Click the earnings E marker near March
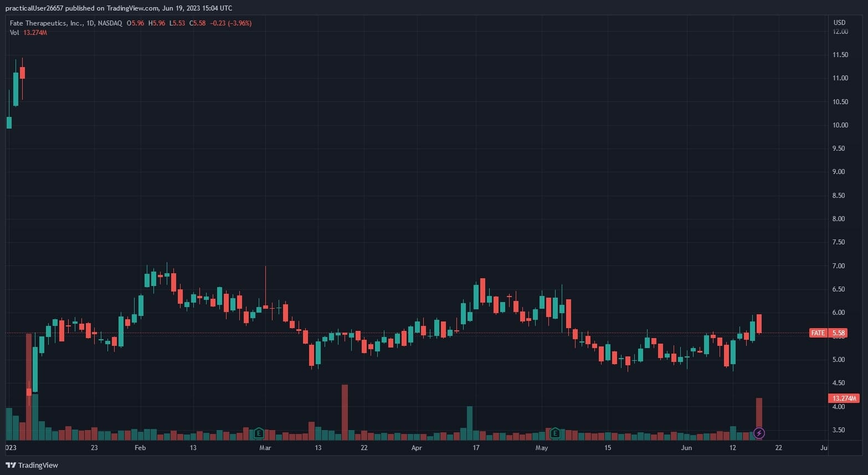Viewport: 868px width, 475px height. click(259, 433)
